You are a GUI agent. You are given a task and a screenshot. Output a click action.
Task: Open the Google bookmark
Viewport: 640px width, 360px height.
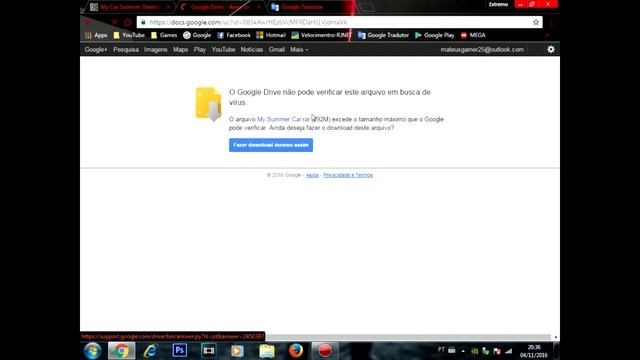coord(197,35)
